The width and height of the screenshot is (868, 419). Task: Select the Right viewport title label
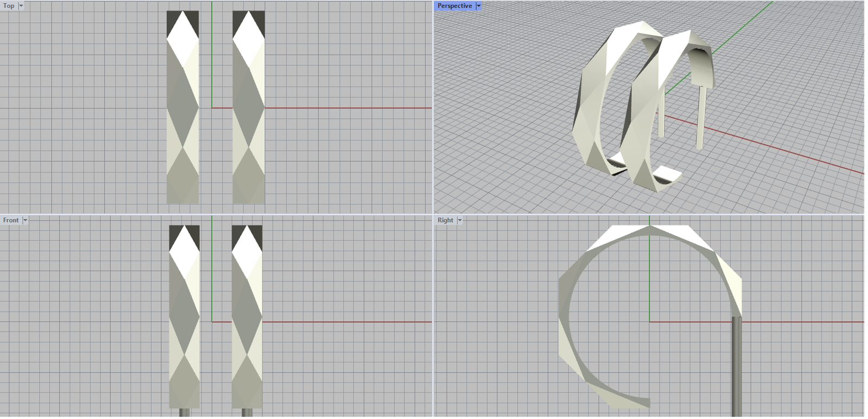point(445,220)
